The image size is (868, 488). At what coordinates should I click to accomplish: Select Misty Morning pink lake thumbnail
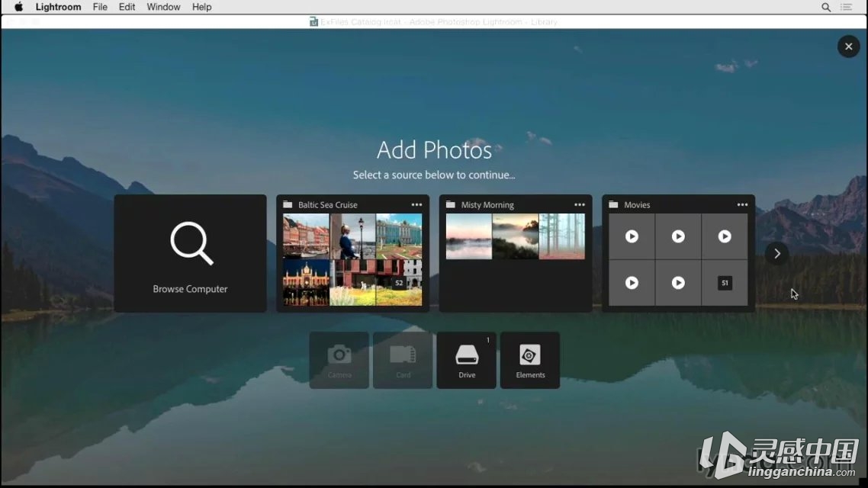point(469,237)
